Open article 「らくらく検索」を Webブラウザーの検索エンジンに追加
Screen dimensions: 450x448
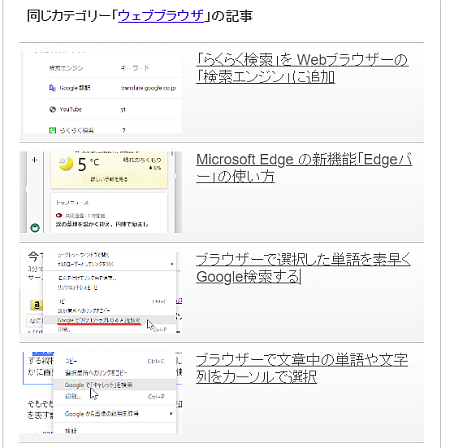coord(302,68)
